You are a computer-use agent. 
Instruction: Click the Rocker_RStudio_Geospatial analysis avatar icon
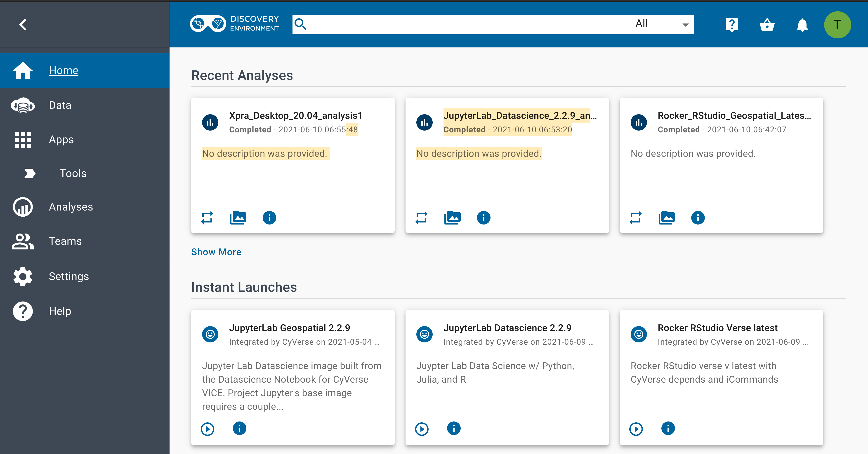click(639, 122)
